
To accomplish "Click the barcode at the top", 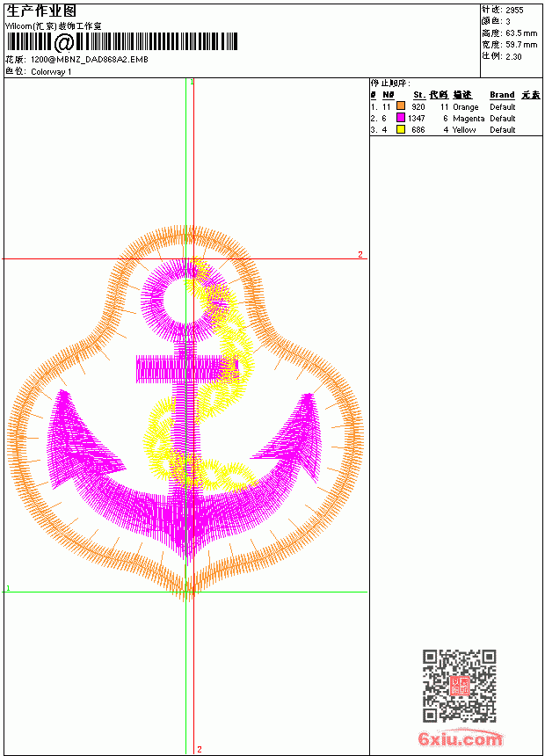I will [121, 41].
